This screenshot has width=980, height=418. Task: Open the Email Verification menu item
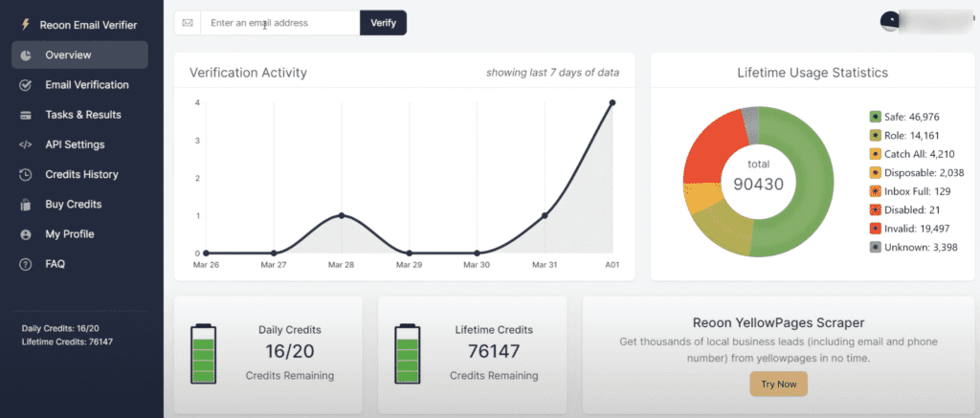point(86,85)
